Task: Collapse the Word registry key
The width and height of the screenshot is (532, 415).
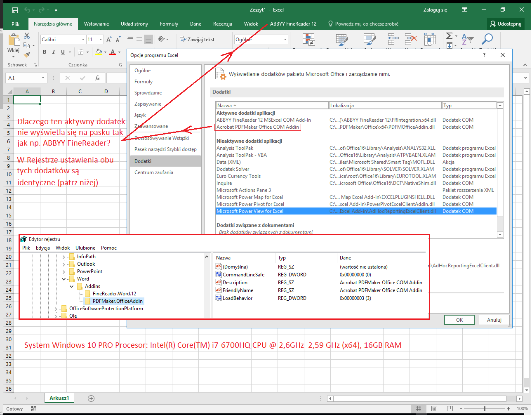Action: click(64, 279)
